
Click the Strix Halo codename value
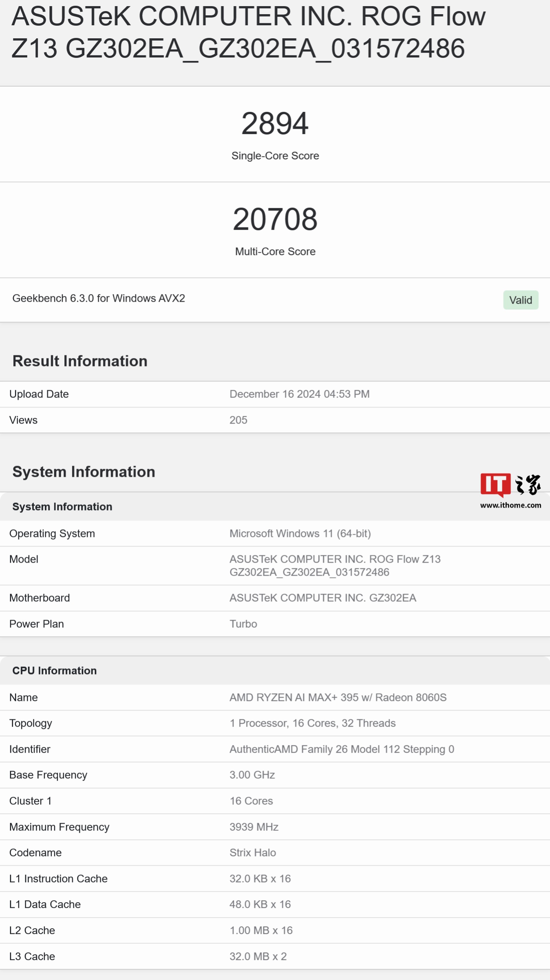tap(253, 852)
